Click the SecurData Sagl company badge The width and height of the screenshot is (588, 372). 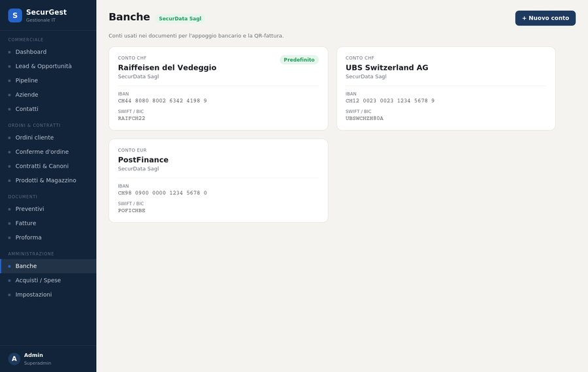point(180,18)
